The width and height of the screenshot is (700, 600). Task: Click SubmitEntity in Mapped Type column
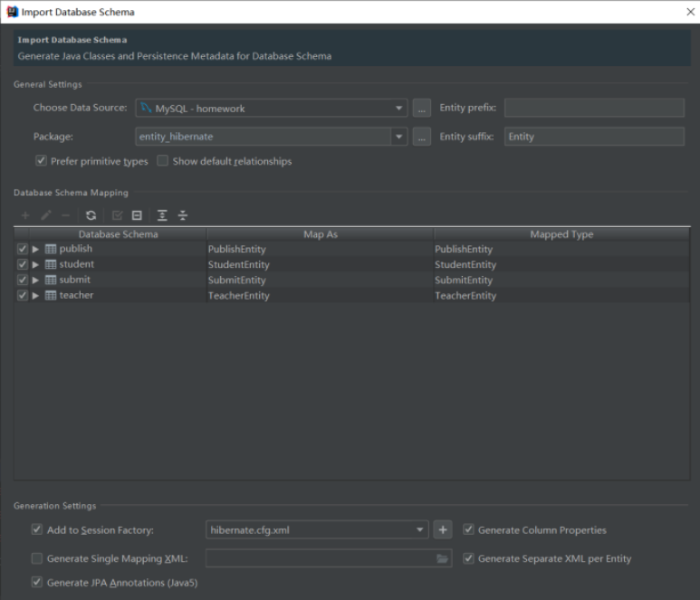(464, 281)
